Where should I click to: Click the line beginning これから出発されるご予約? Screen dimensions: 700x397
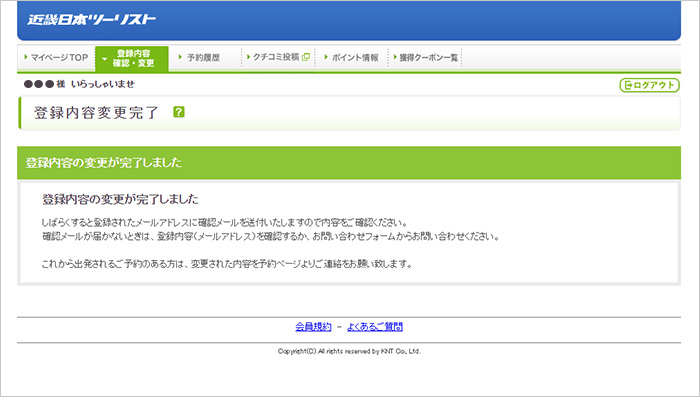click(227, 264)
